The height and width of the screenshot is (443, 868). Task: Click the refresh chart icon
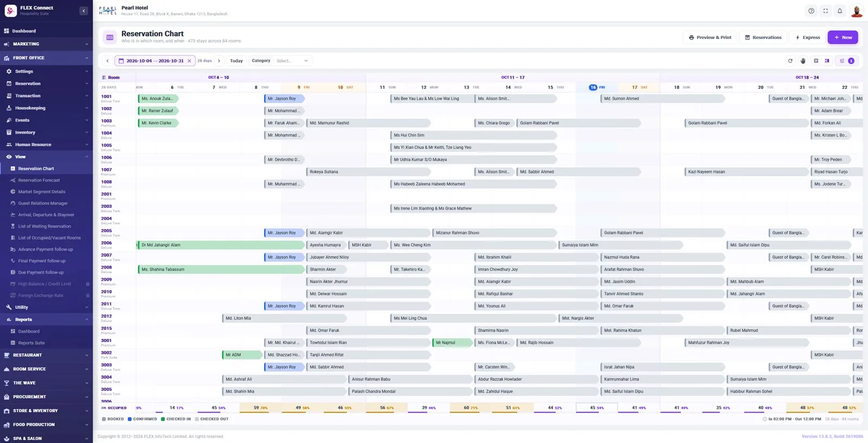point(790,61)
